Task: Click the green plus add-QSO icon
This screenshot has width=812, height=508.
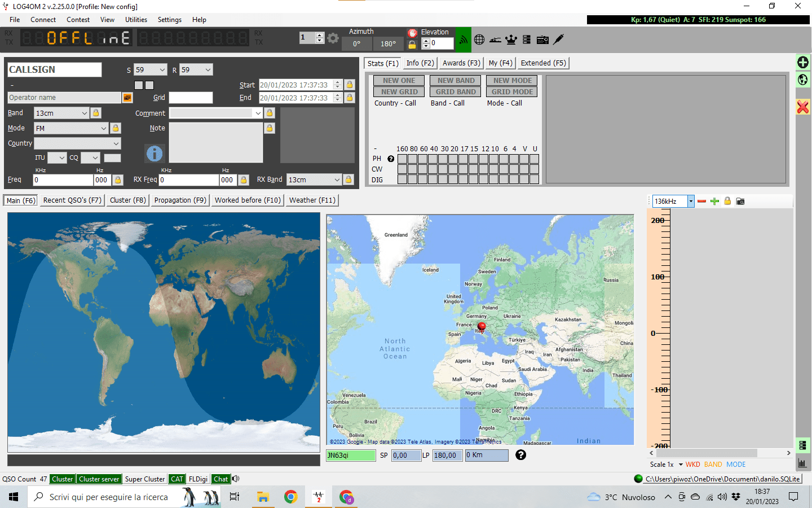Action: click(x=803, y=62)
